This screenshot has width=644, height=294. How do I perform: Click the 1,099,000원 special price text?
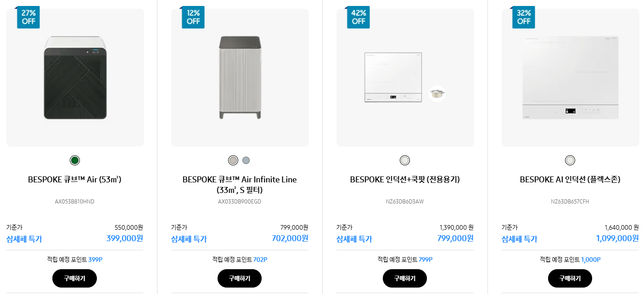(617, 238)
